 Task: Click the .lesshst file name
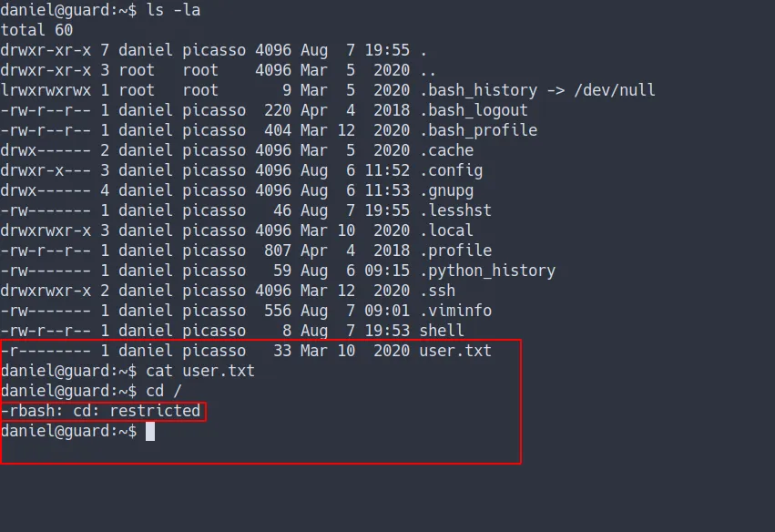click(x=457, y=210)
